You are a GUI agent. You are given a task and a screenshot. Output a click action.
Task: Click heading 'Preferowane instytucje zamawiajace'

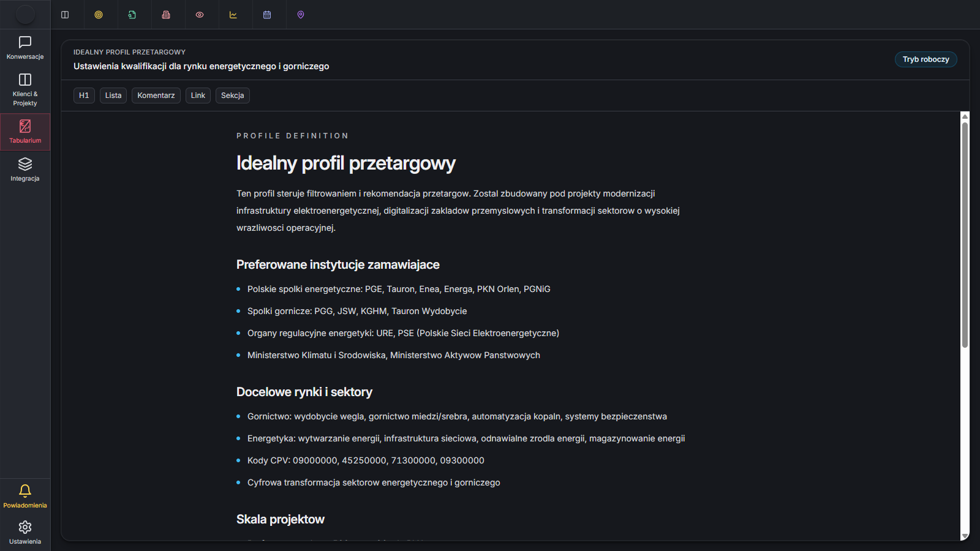(338, 264)
